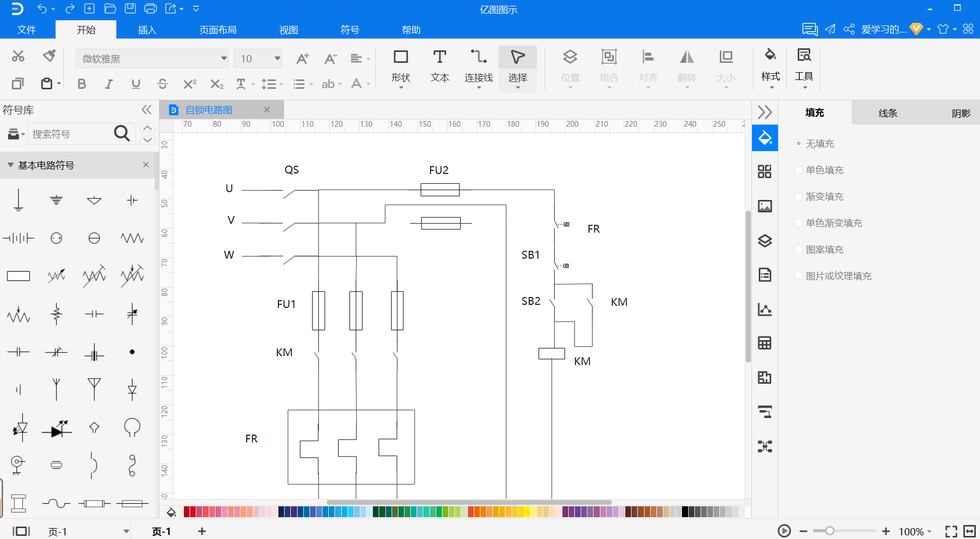The width and height of the screenshot is (980, 539).
Task: Open the Select tool dropdown
Action: coord(518,87)
